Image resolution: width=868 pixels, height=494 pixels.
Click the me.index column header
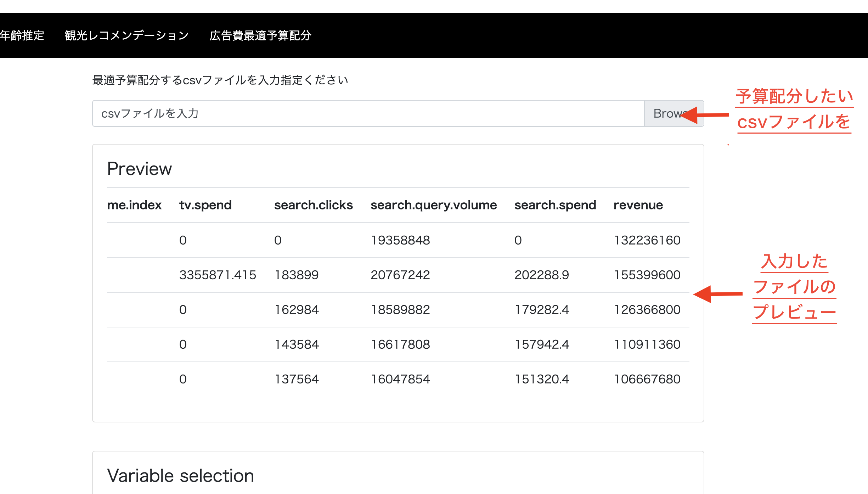tap(134, 205)
